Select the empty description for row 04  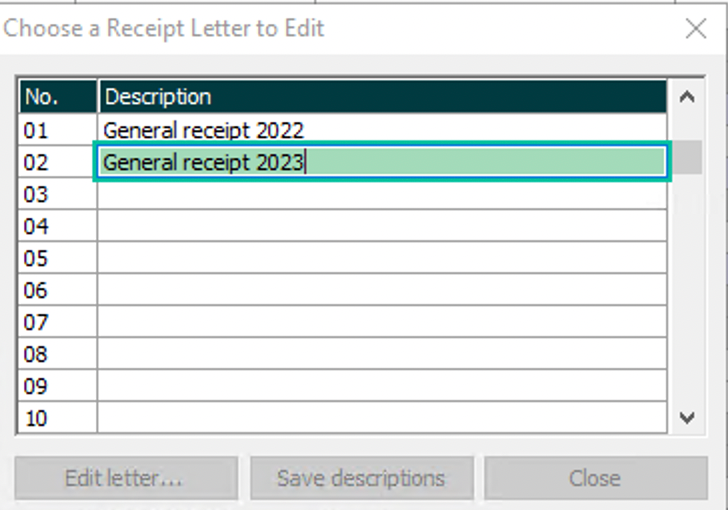click(382, 226)
